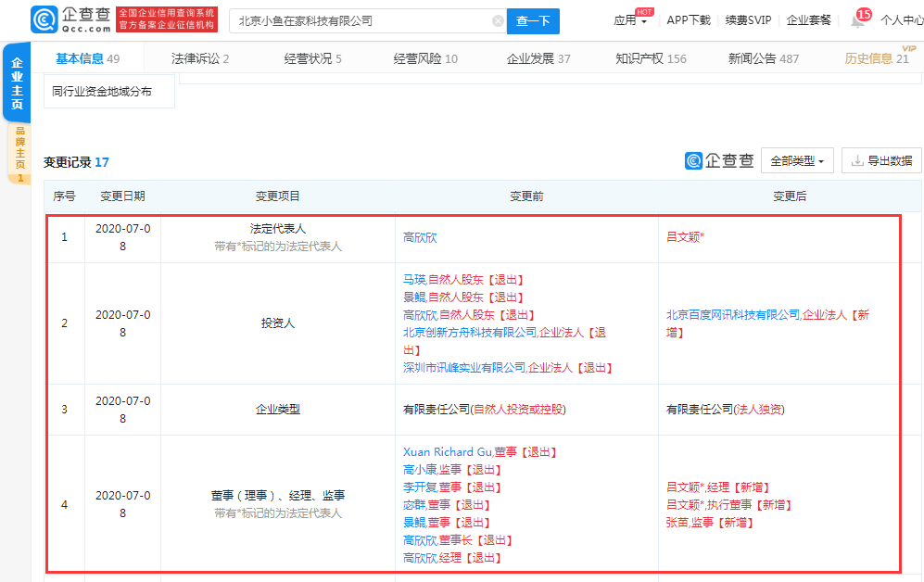The width and height of the screenshot is (924, 582).
Task: Expand the 应用 dropdown menu
Action: coord(630,20)
